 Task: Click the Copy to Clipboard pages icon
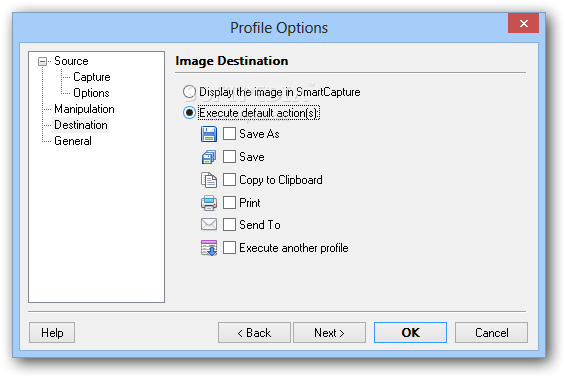click(x=209, y=180)
